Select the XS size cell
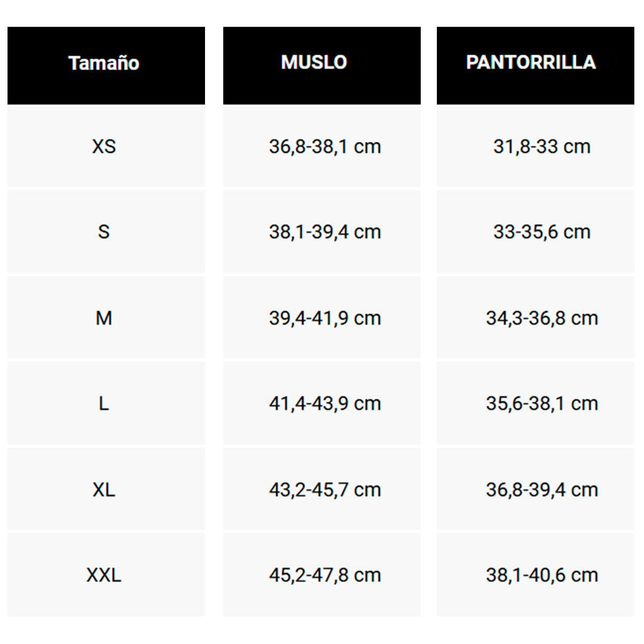The height and width of the screenshot is (644, 644). (104, 147)
